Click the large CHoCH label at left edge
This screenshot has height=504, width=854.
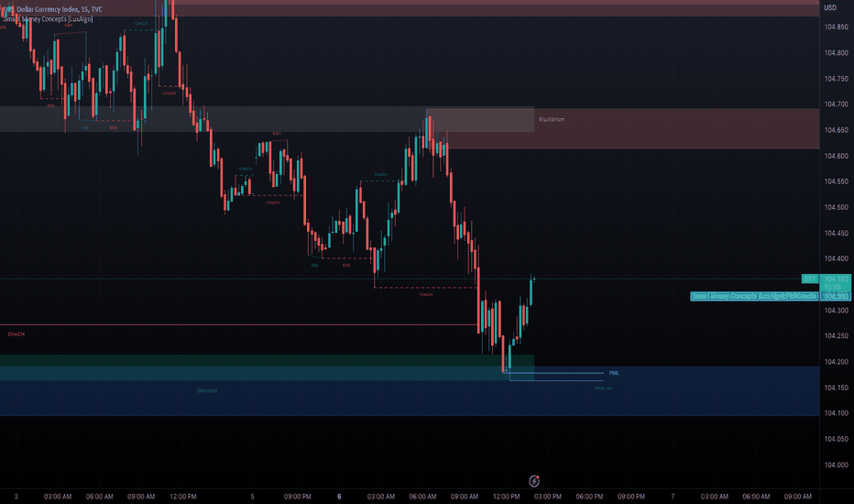tap(16, 334)
